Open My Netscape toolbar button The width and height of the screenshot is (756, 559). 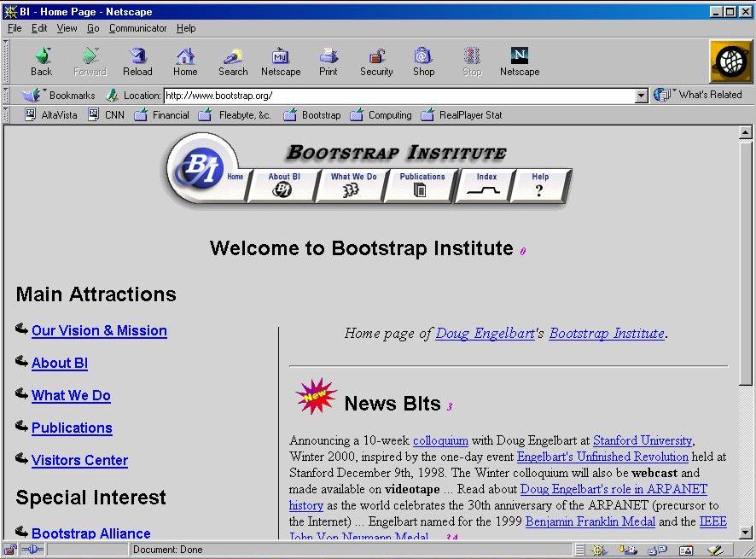coord(281,61)
